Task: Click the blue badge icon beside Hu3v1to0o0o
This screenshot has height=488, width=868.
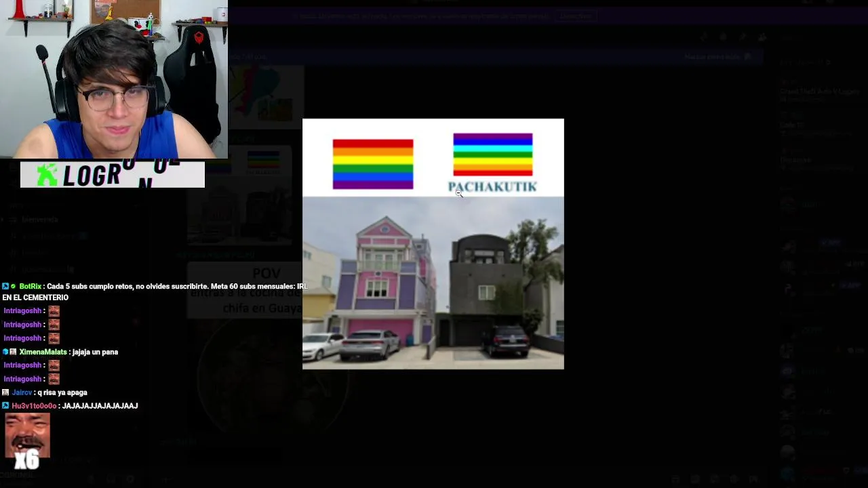Action: (x=5, y=406)
